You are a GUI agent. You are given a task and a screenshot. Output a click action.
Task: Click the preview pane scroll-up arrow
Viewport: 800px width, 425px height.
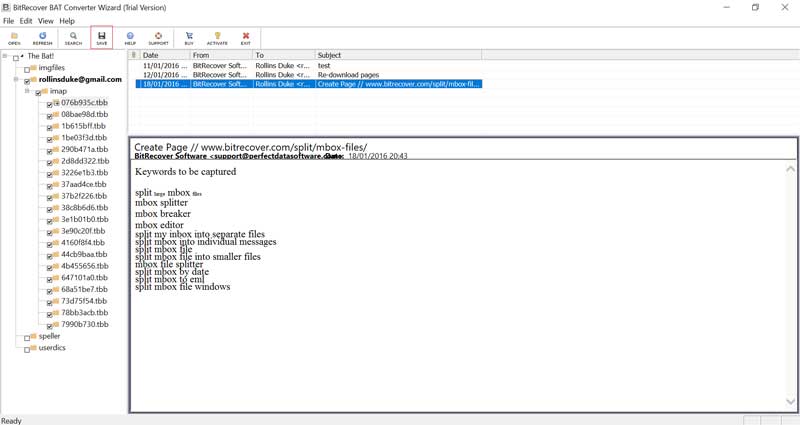790,169
